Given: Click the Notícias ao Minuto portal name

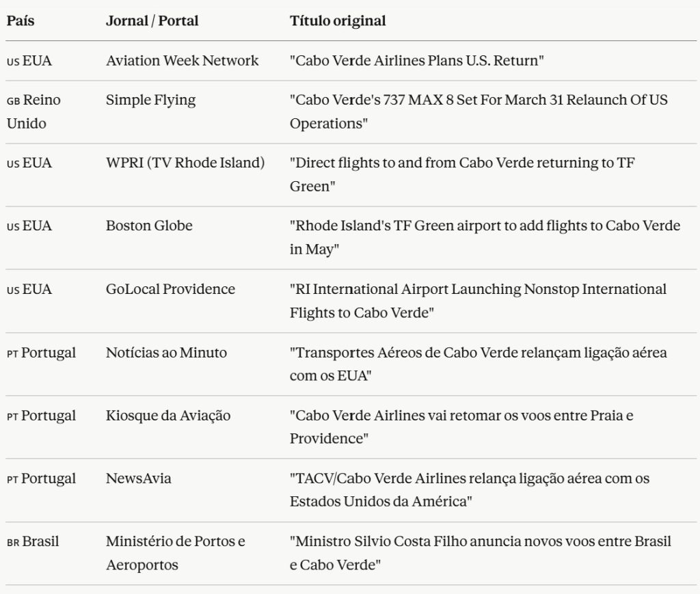Looking at the screenshot, I should point(166,353).
